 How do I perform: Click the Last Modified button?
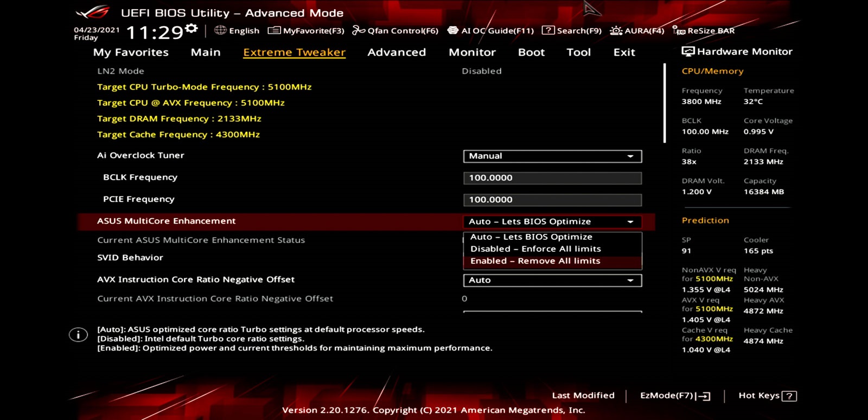(583, 396)
